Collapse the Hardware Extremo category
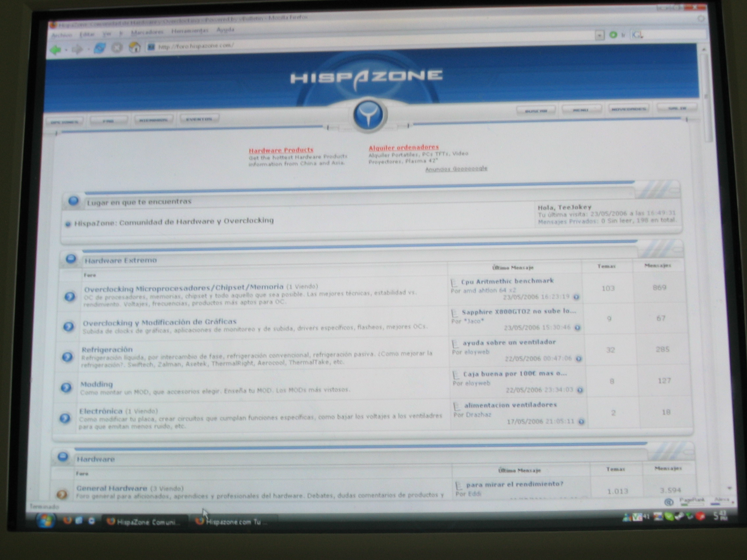The width and height of the screenshot is (747, 560). pyautogui.click(x=677, y=250)
